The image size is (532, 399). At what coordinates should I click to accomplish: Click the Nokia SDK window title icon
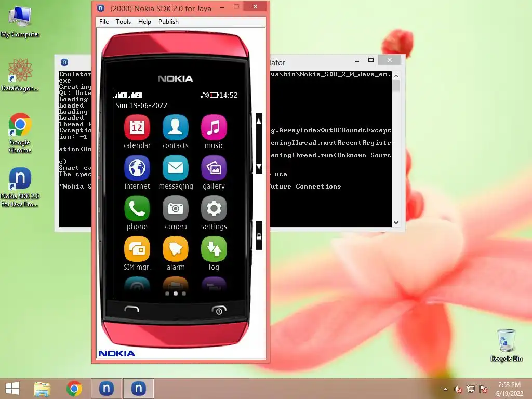[100, 8]
